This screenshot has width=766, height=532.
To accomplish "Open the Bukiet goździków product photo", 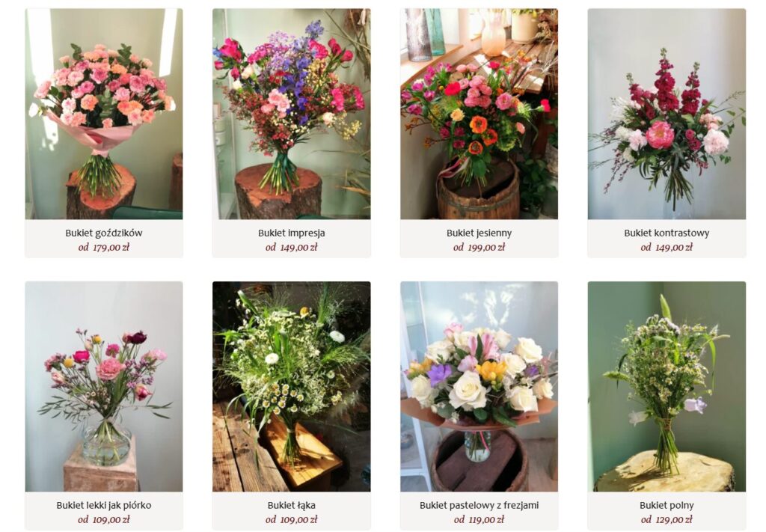I will pyautogui.click(x=104, y=114).
